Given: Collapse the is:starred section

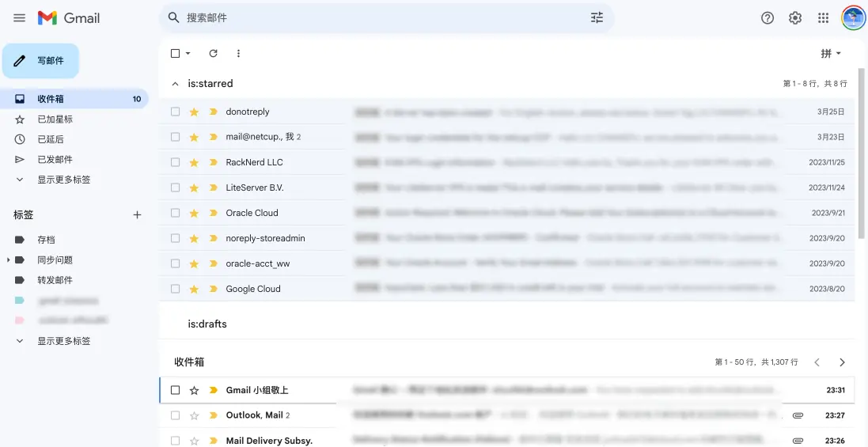Looking at the screenshot, I should [x=176, y=84].
